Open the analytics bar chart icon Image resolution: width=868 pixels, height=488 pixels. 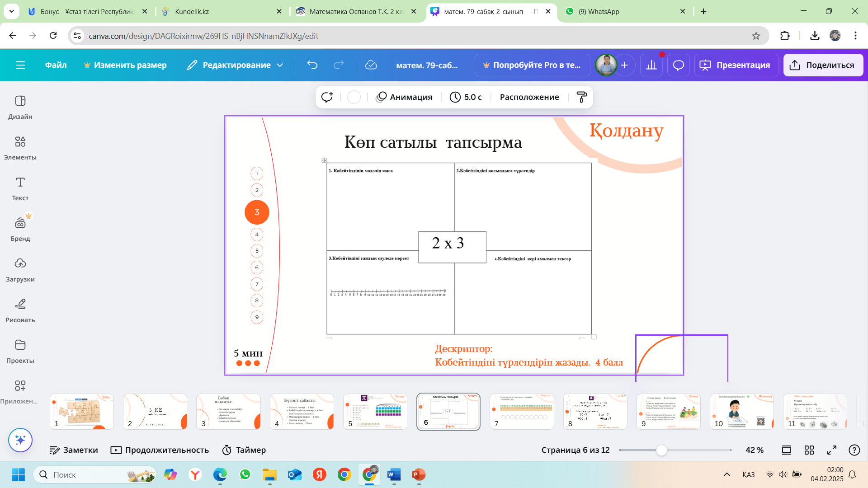[x=651, y=65]
